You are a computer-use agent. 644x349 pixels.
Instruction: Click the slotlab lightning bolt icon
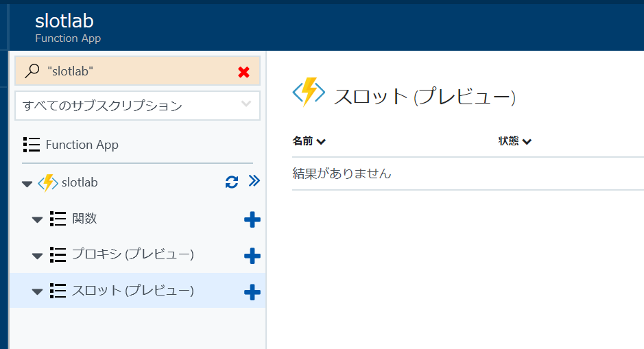coord(48,182)
